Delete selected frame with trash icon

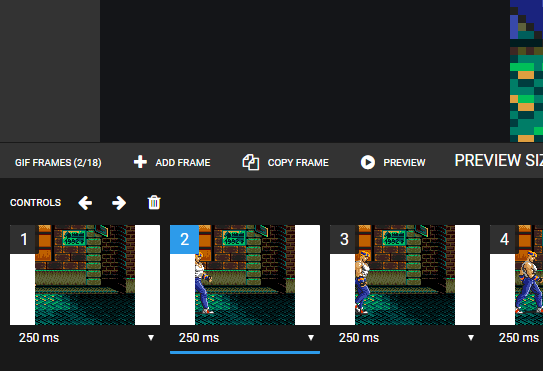tap(154, 203)
